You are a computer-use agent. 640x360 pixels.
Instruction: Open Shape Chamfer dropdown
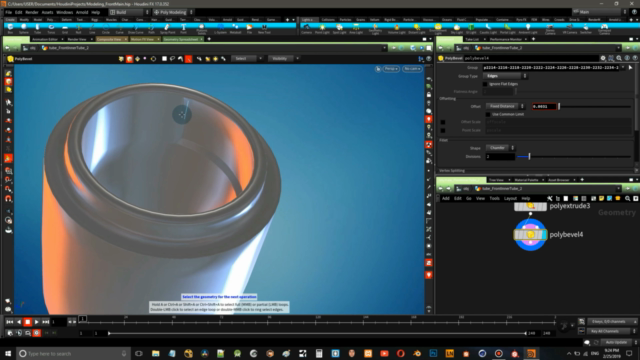point(500,148)
